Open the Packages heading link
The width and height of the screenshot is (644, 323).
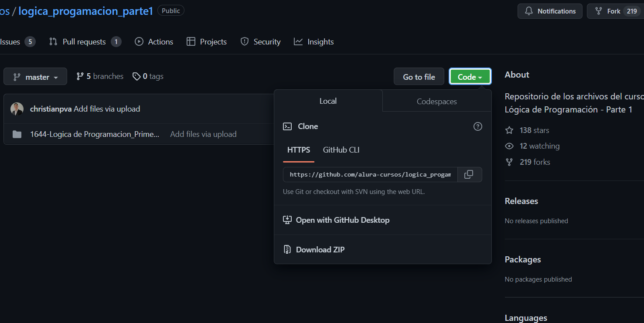523,259
